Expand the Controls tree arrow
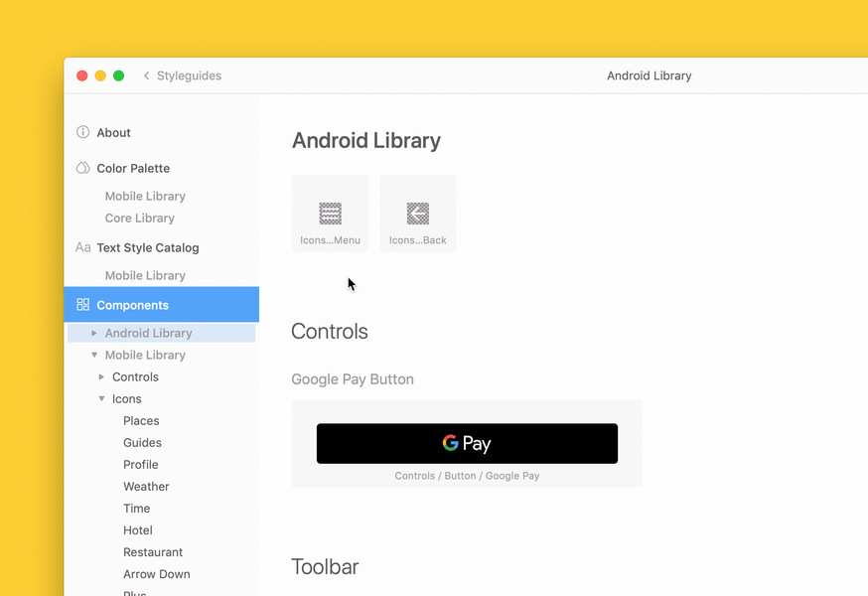Viewport: 868px width, 596px height. coord(101,376)
